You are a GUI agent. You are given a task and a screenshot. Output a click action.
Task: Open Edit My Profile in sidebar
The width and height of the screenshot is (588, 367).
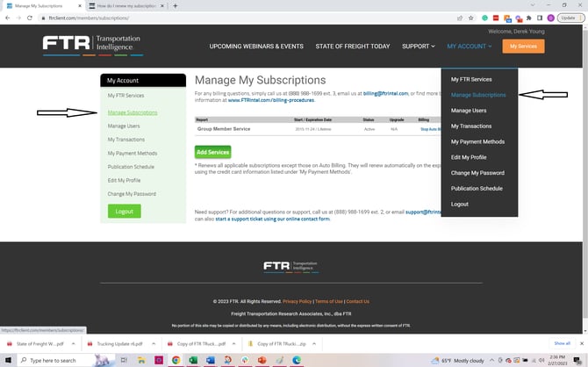124,180
